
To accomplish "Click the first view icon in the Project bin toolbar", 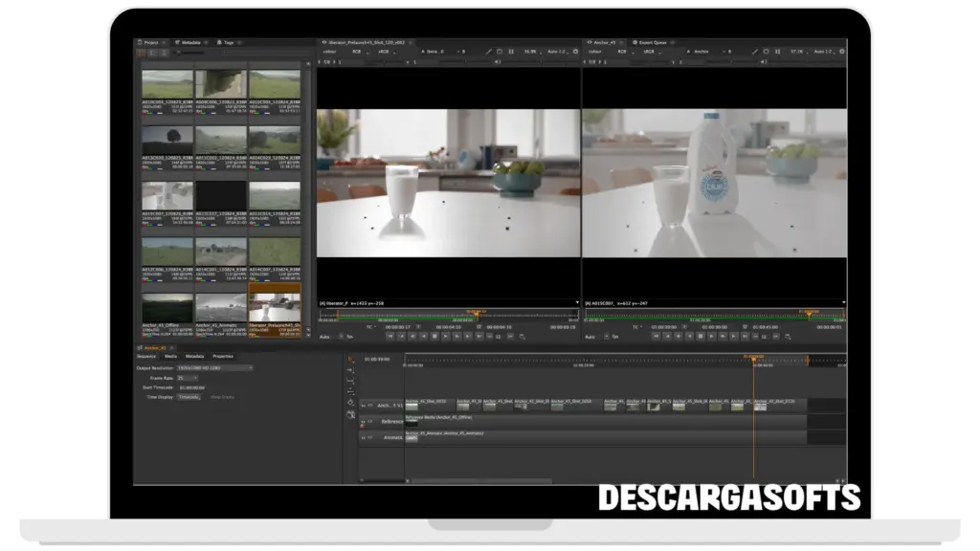I will (x=140, y=53).
